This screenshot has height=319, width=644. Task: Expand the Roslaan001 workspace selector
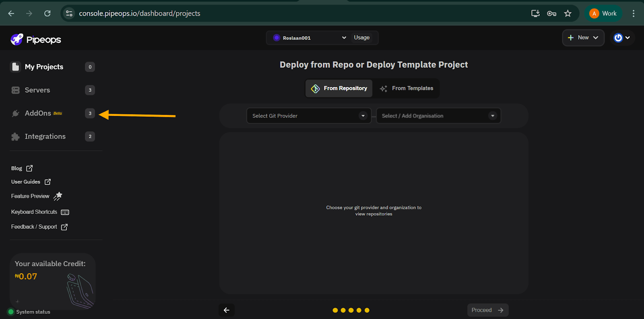(309, 38)
